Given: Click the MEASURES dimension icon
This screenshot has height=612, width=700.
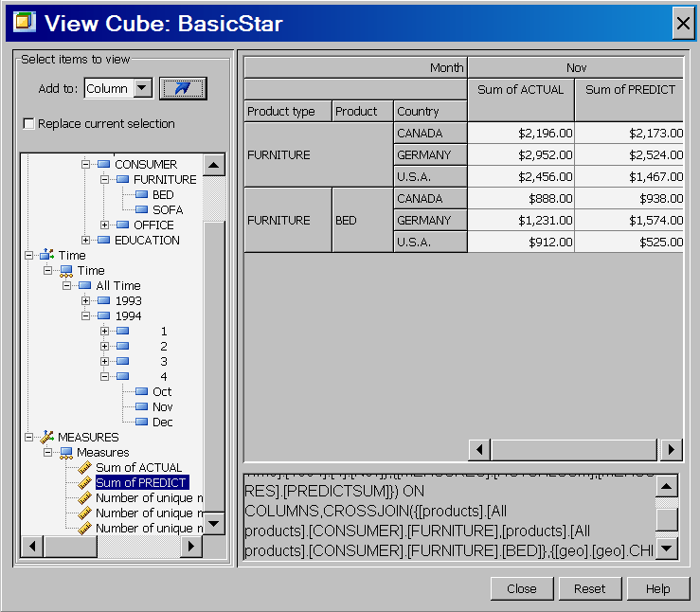Looking at the screenshot, I should [46, 437].
